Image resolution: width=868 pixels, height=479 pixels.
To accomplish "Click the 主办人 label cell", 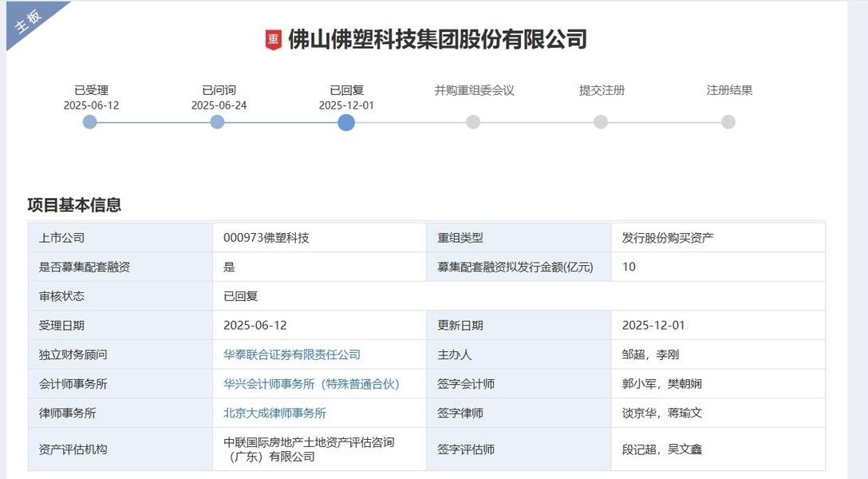I will tap(519, 354).
